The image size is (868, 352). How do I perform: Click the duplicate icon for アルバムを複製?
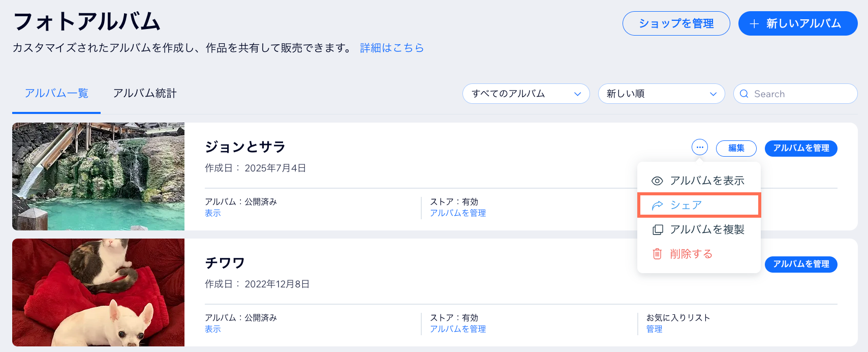tap(658, 230)
